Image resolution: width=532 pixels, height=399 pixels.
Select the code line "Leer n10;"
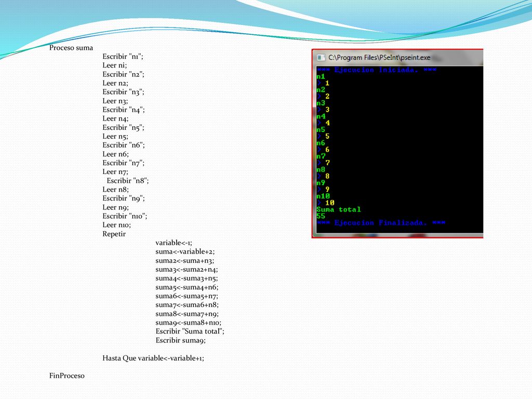coord(117,225)
